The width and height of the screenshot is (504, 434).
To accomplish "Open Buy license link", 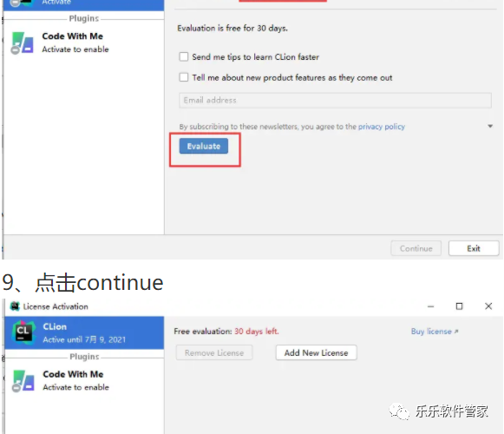I will point(435,332).
